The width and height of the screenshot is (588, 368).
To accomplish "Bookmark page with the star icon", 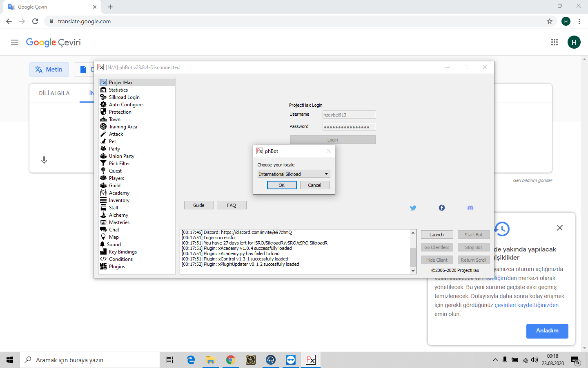I will click(549, 21).
